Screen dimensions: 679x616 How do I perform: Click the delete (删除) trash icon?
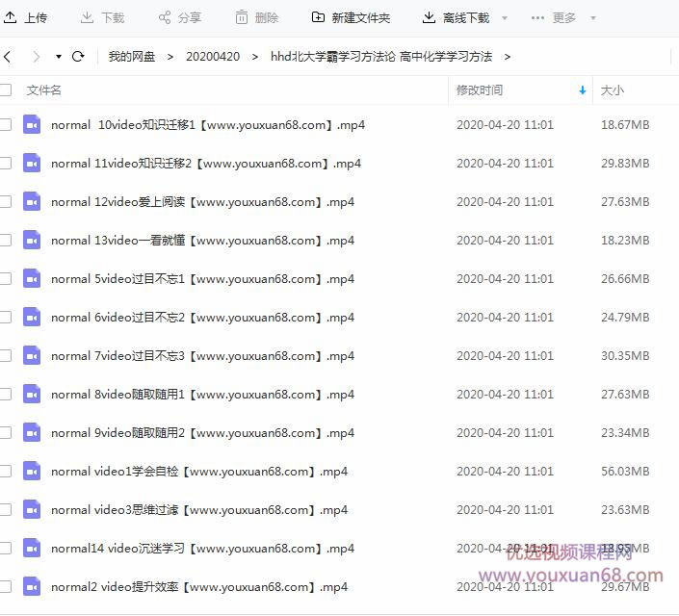(242, 17)
